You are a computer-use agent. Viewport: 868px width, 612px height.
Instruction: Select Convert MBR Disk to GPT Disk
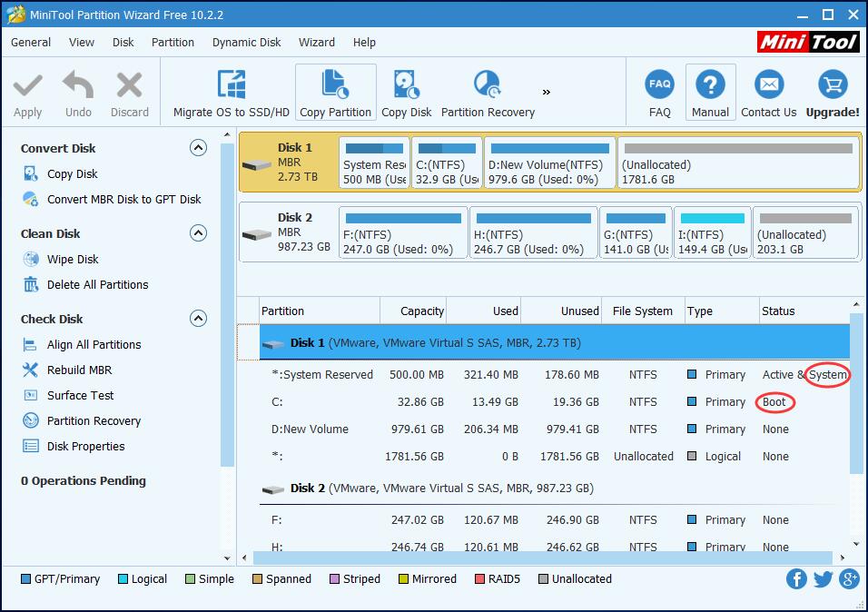[x=123, y=200]
